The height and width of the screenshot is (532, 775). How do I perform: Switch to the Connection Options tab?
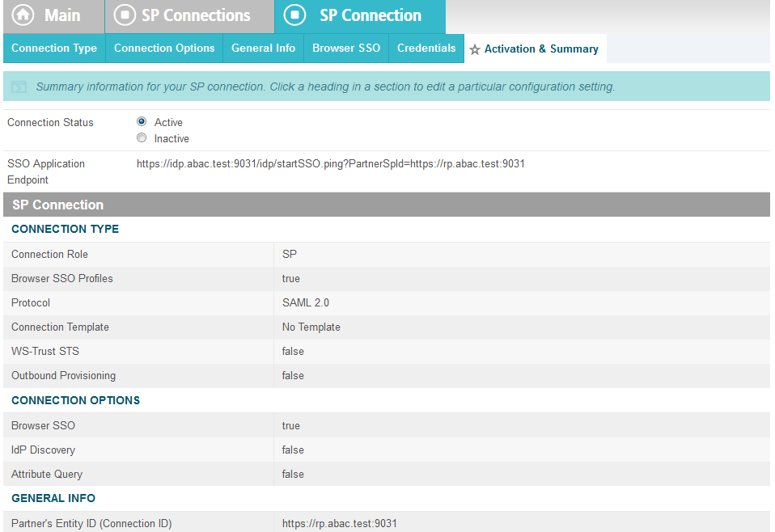(x=164, y=49)
